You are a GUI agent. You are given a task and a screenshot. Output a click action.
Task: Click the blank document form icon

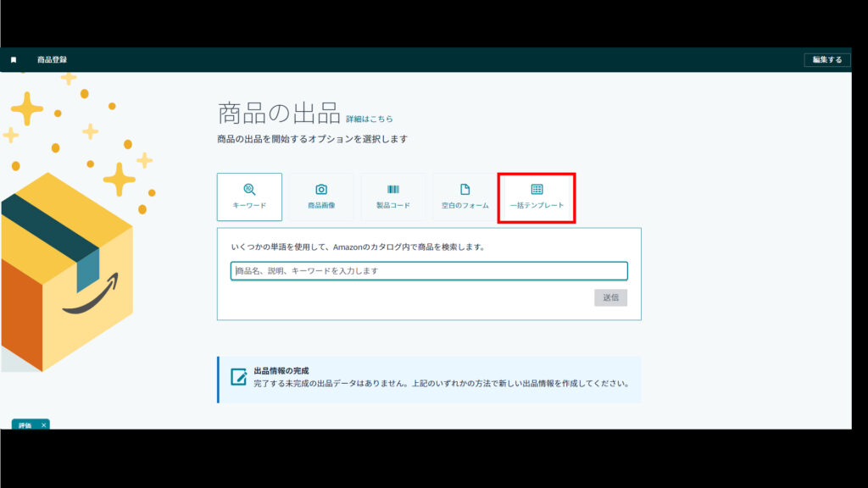[x=465, y=189]
